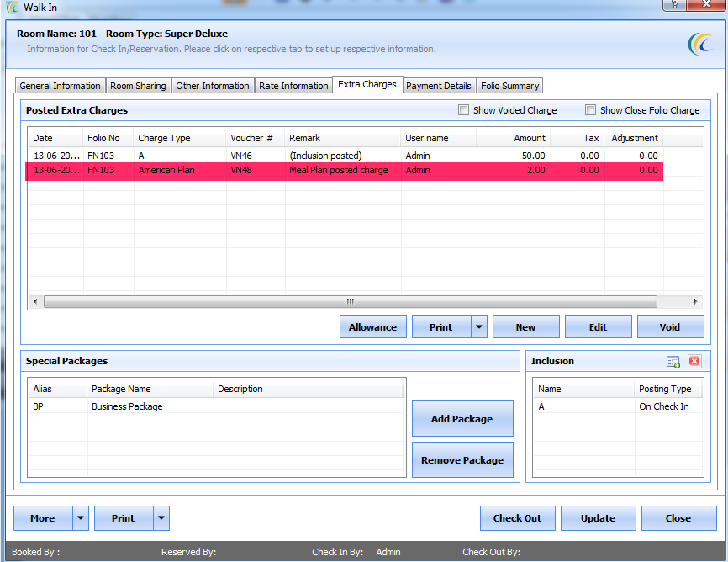Click Remove Package button
Viewport: 728px width, 562px height.
coord(462,459)
